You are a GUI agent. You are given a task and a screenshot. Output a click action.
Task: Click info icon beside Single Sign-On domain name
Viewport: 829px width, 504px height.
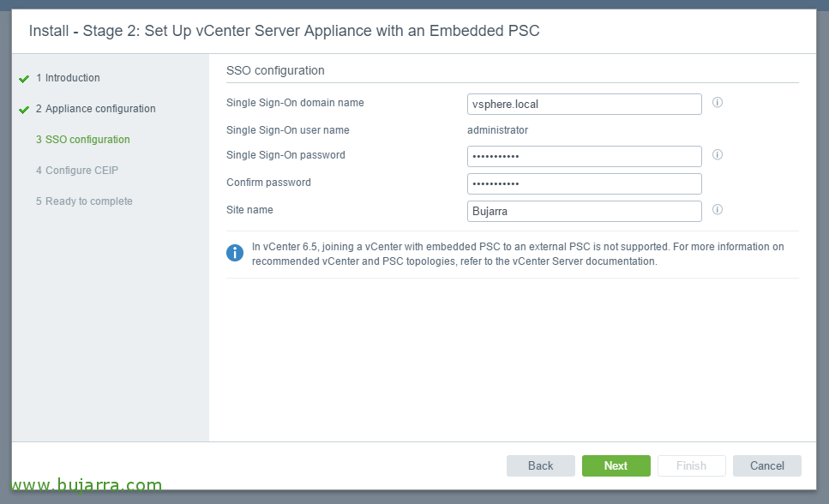[x=717, y=103]
